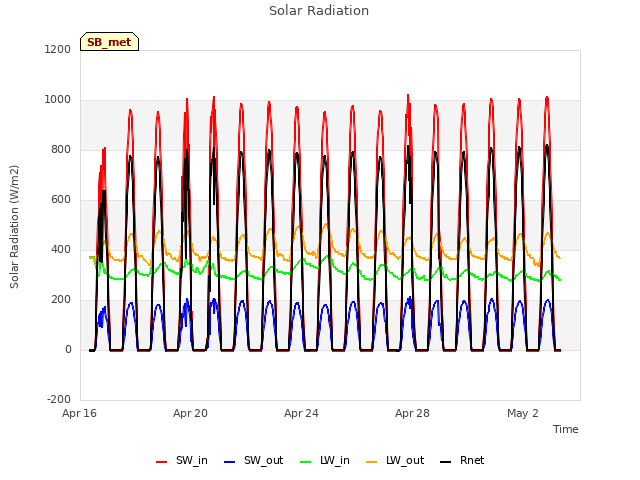
Task: Click the May 2 x-axis tick label
Action: point(523,413)
